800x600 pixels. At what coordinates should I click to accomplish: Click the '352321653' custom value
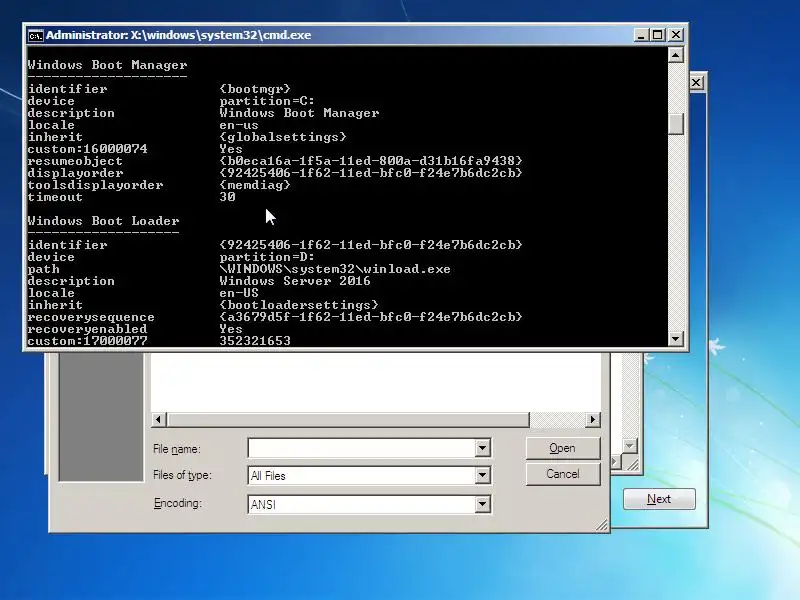pyautogui.click(x=255, y=341)
